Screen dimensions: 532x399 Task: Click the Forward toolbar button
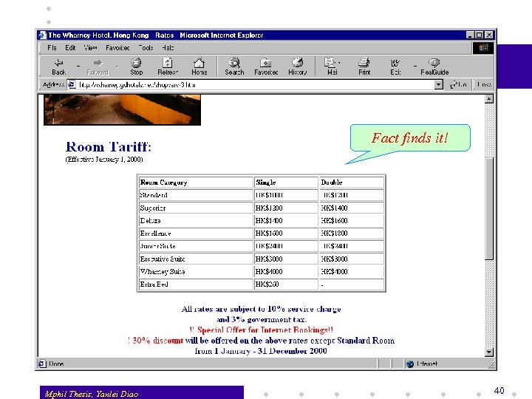pyautogui.click(x=98, y=66)
